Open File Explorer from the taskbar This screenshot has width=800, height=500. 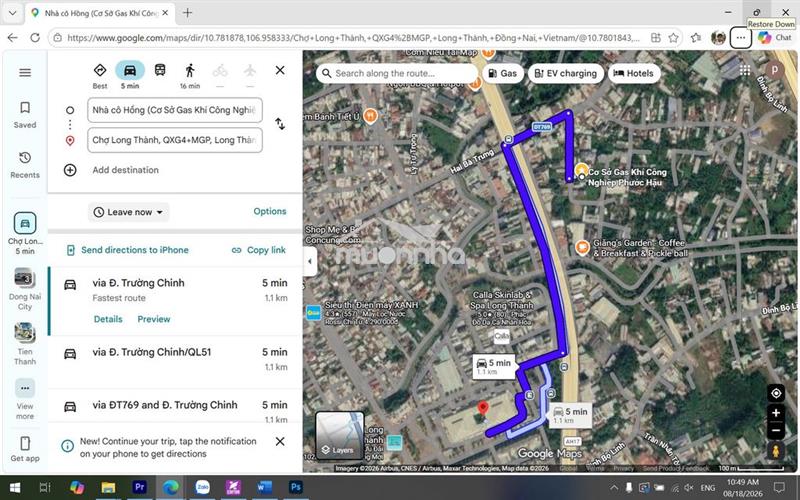tap(108, 488)
